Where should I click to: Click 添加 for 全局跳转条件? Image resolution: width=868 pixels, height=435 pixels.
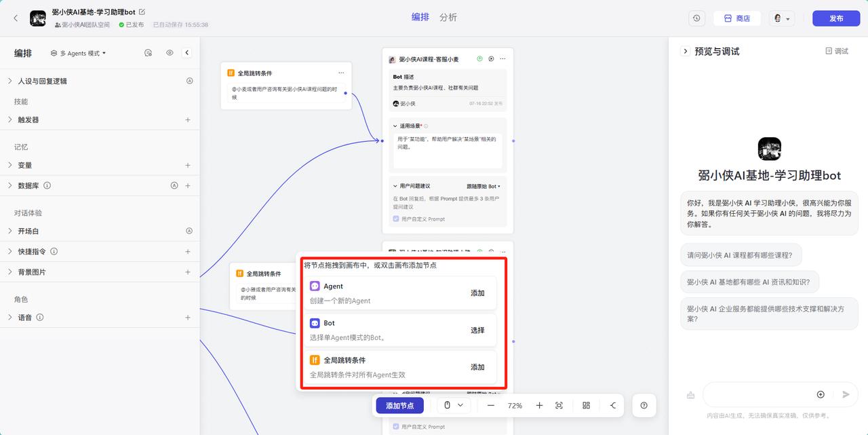[477, 367]
